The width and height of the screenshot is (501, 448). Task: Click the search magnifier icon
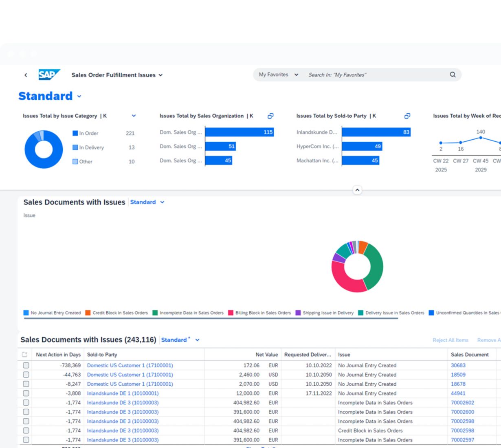pyautogui.click(x=453, y=75)
